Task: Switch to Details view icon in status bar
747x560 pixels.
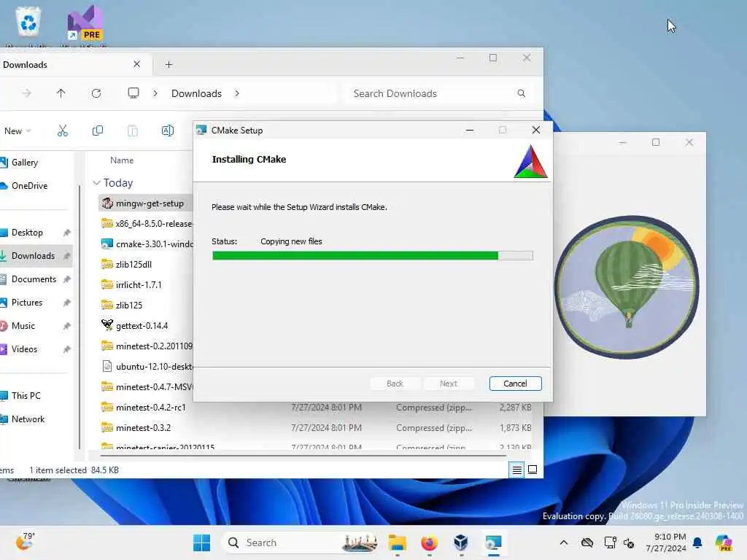Action: (x=517, y=470)
